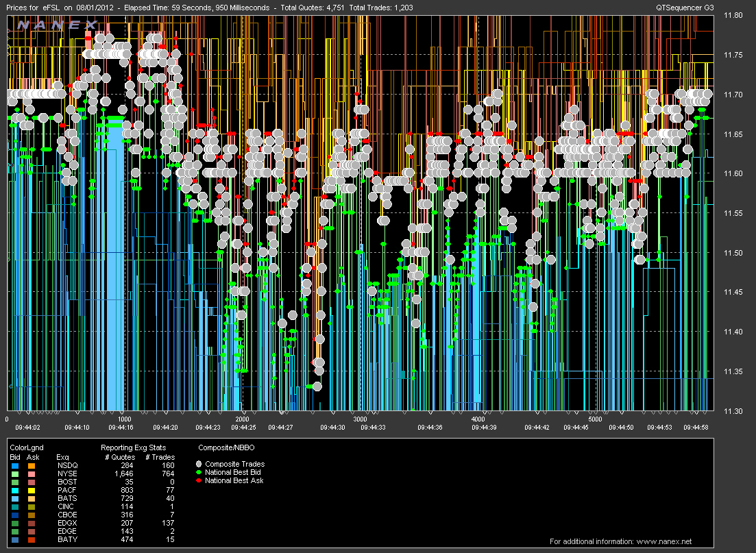Choose the BATS bid color swatch
The image size is (756, 553).
[15, 498]
